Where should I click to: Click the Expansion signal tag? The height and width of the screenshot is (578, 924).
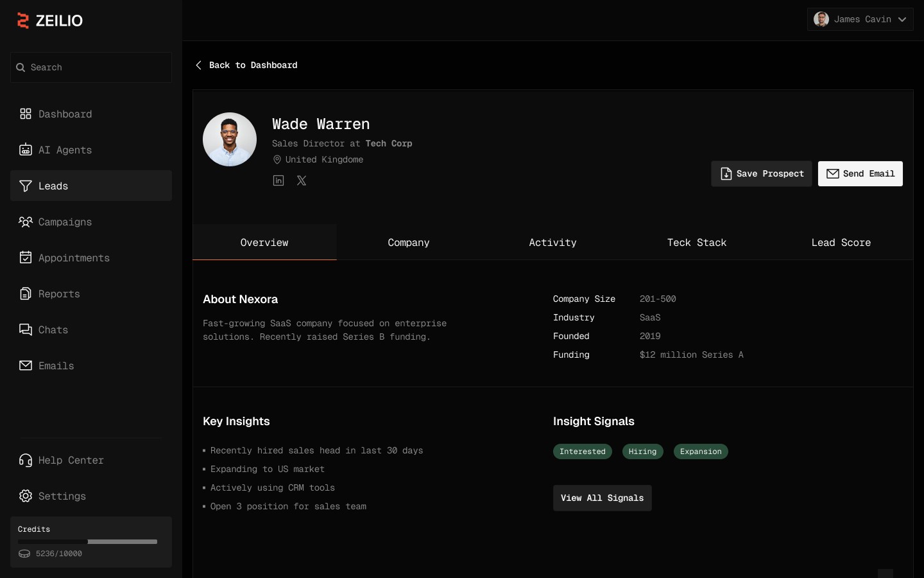701,451
